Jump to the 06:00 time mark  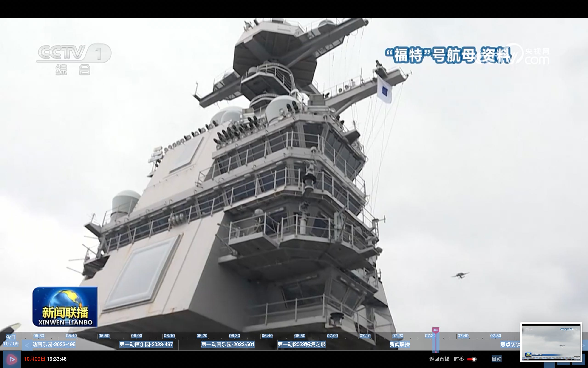(x=137, y=336)
